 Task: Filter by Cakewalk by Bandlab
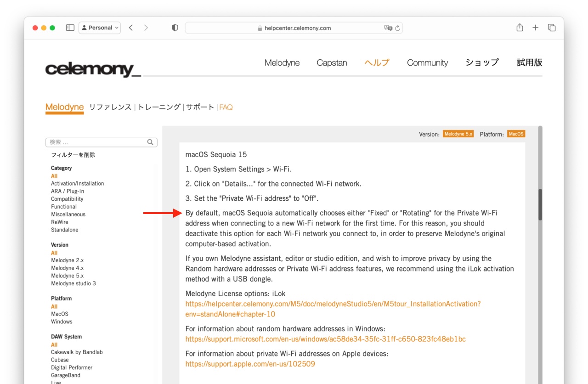click(x=77, y=352)
